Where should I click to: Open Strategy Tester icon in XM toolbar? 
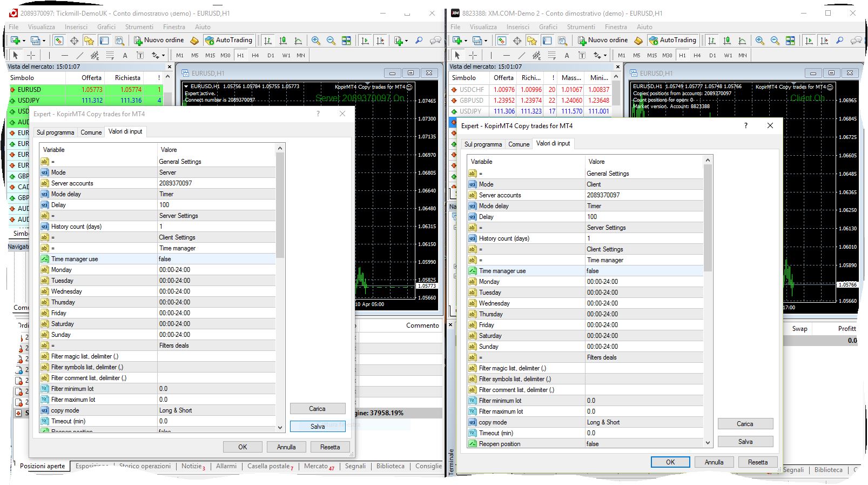point(562,41)
